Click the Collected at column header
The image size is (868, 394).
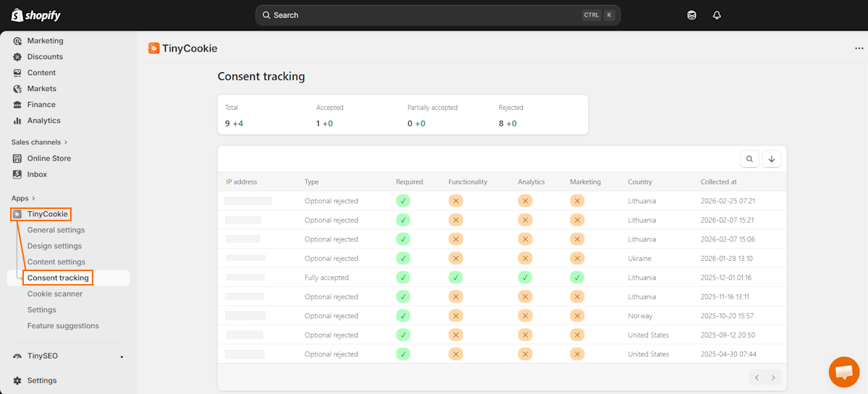pyautogui.click(x=719, y=182)
